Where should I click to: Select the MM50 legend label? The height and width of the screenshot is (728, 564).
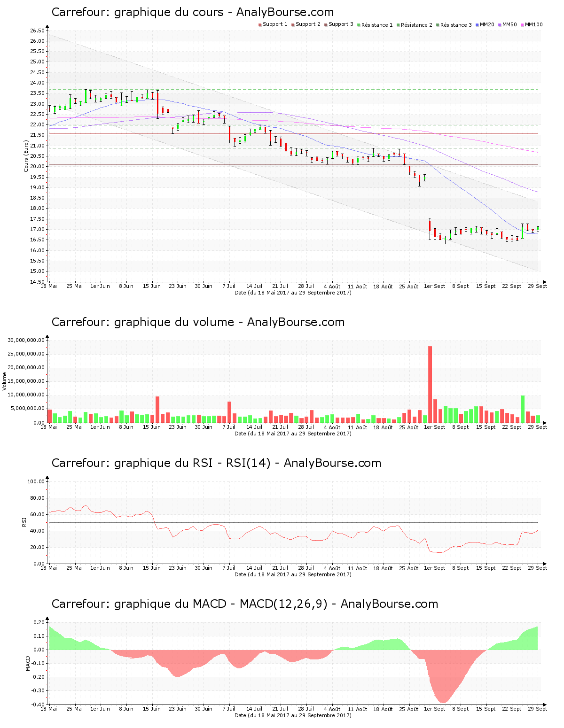[x=509, y=24]
